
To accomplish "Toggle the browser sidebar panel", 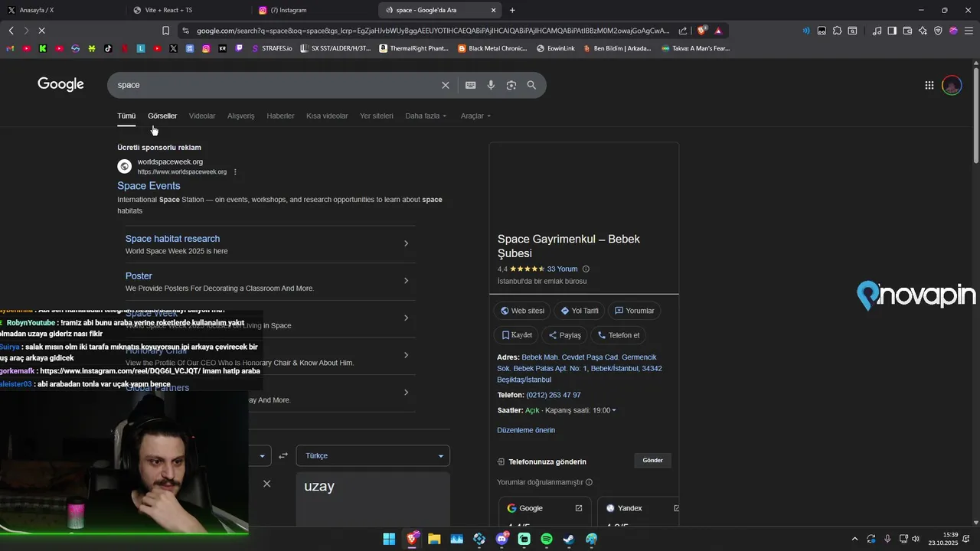I will click(892, 31).
